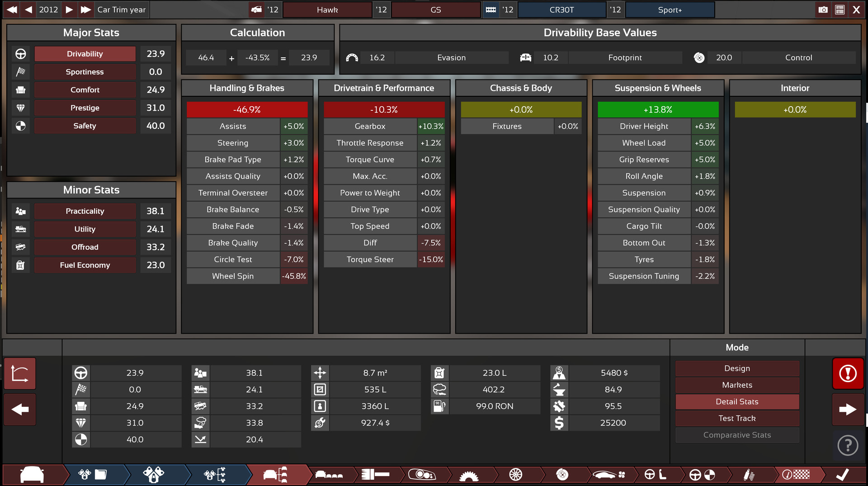Screen dimensions: 868x486
Task: Switch to Markets mode
Action: pyautogui.click(x=737, y=385)
